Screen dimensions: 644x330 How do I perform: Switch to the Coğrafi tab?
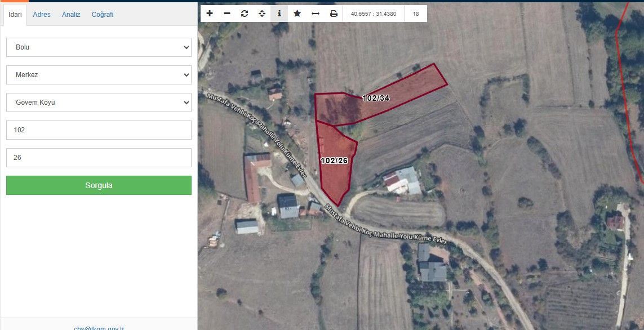point(103,15)
